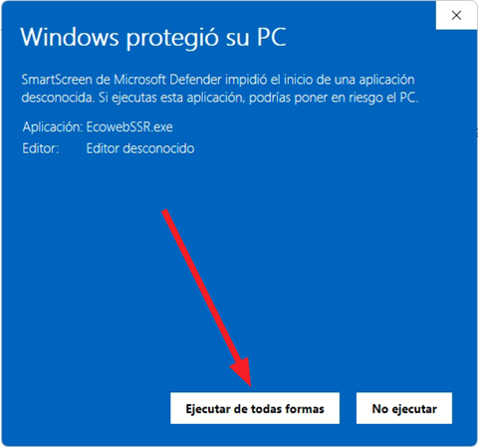Screen dimensions: 478x448
Task: Click the "Ejecutar de todas formas" button
Action: click(x=255, y=408)
